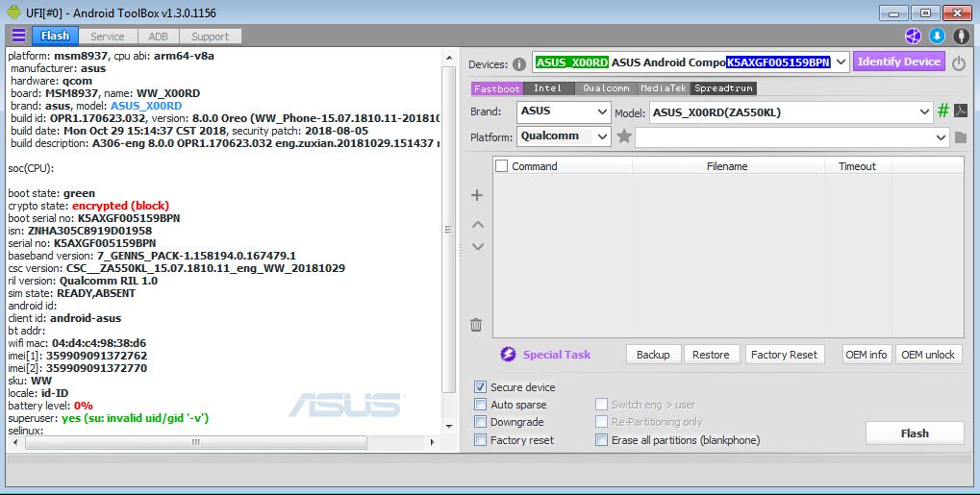
Task: Click the black info circle icon in title toolbar
Action: pos(961,37)
